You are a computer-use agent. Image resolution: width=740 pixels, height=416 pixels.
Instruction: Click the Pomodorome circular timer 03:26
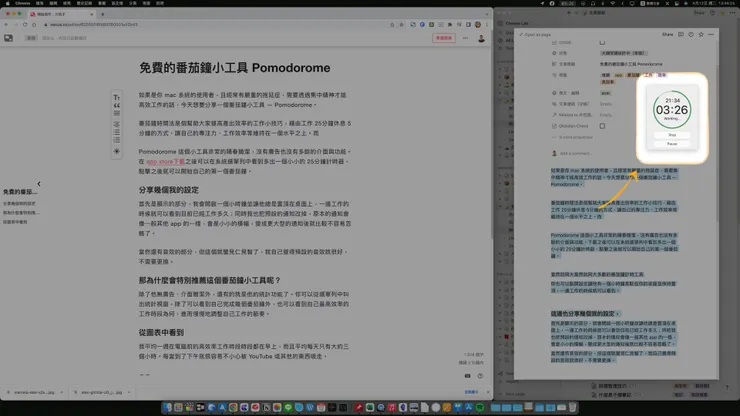click(x=672, y=110)
